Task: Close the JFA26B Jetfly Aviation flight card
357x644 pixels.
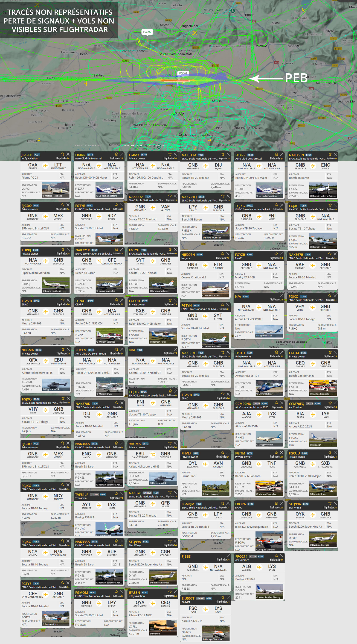Action: (x=68, y=154)
